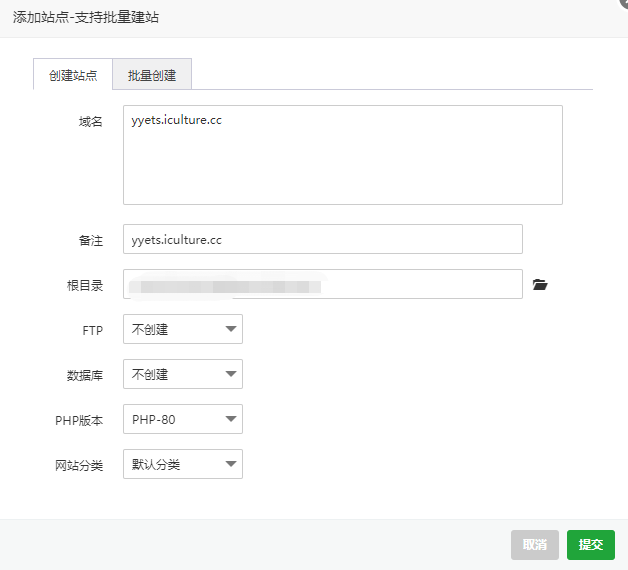Click the PHP版本 field label
This screenshot has width=628, height=570.
(79, 420)
